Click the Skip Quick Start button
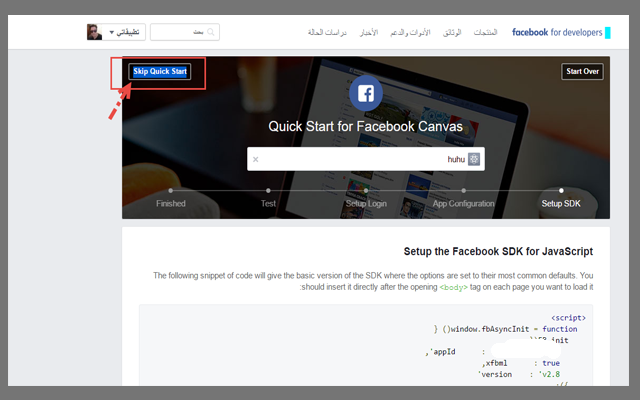This screenshot has height=400, width=640. pos(160,71)
